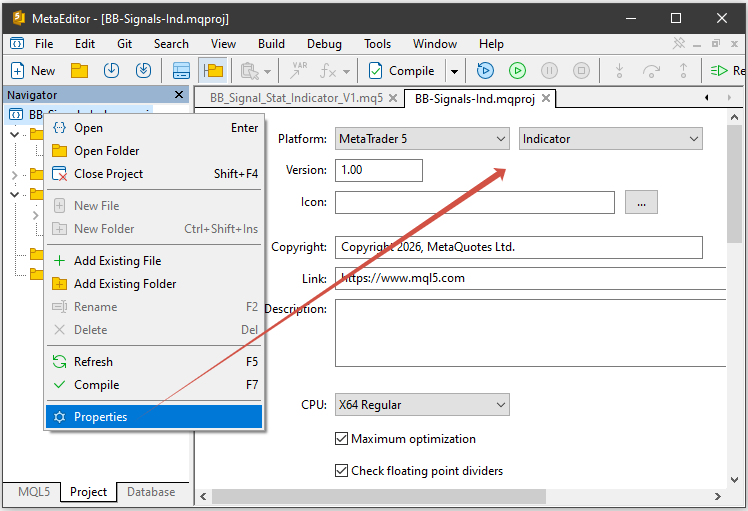748x511 pixels.
Task: Click the Icon path input field
Action: tap(475, 202)
